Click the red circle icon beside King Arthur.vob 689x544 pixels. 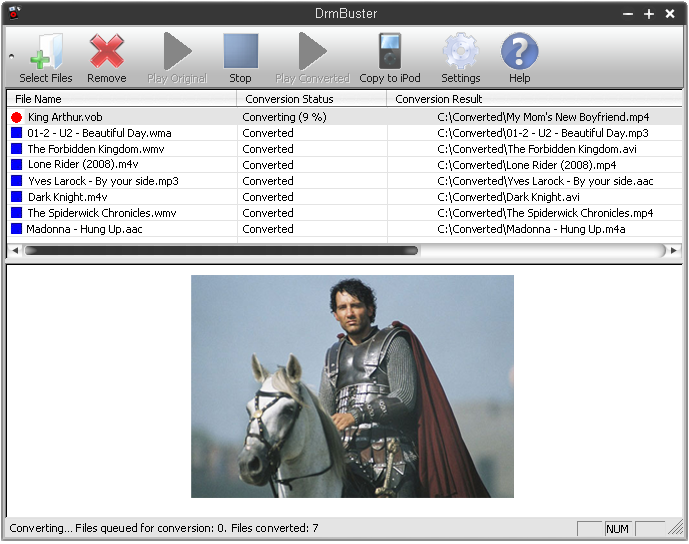click(17, 117)
